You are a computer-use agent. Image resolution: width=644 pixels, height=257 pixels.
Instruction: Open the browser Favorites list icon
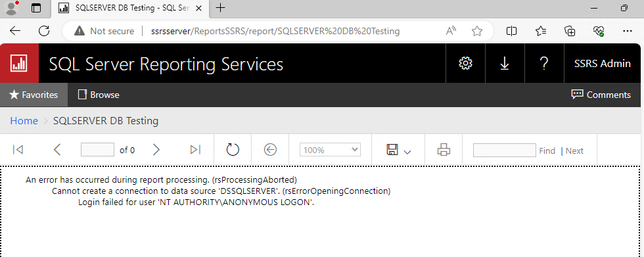[x=541, y=31]
